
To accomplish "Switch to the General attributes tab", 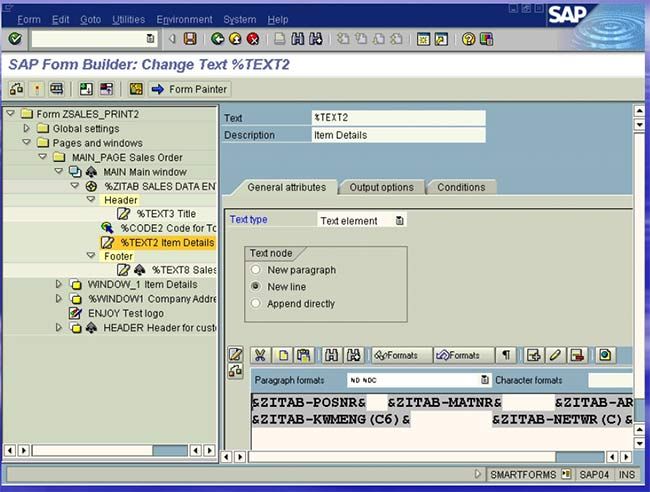I will pos(286,187).
